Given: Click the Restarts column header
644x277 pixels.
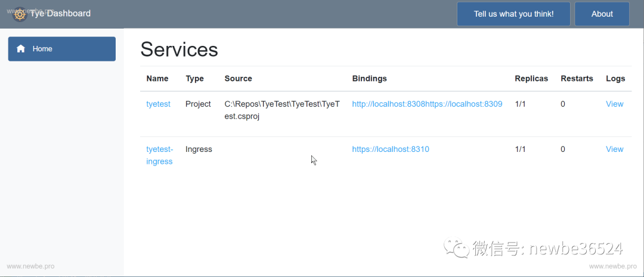Looking at the screenshot, I should coord(577,79).
